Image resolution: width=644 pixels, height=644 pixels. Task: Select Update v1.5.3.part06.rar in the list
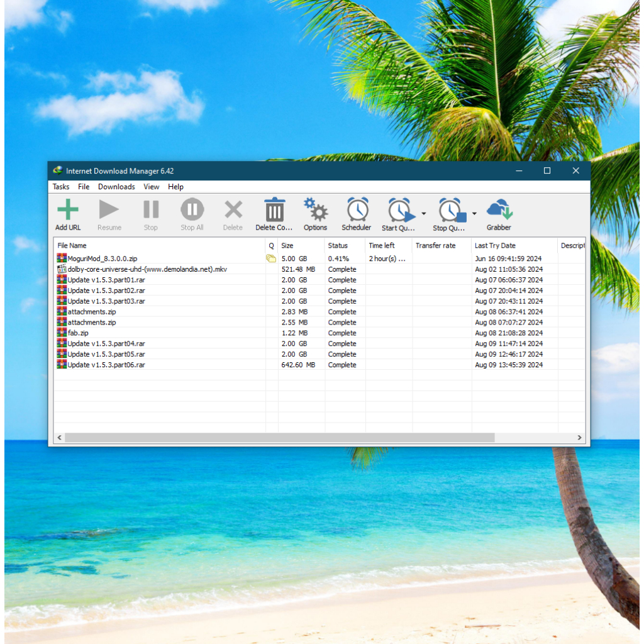[106, 365]
